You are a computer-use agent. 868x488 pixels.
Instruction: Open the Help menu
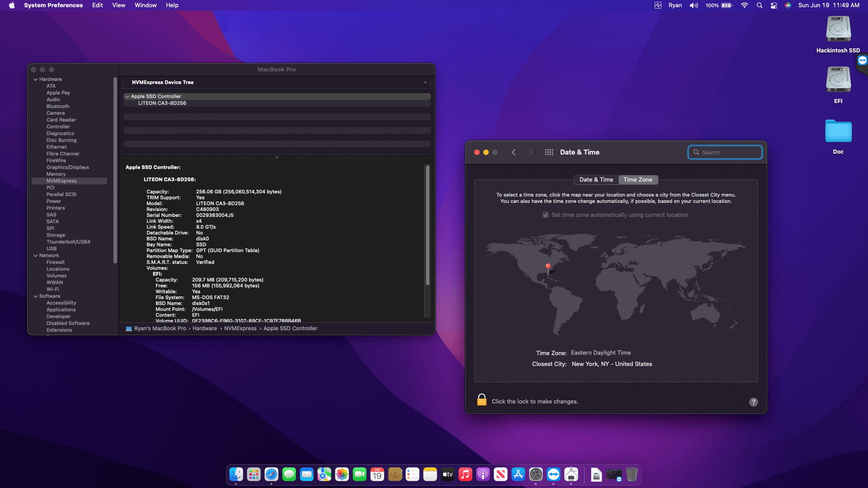click(172, 5)
